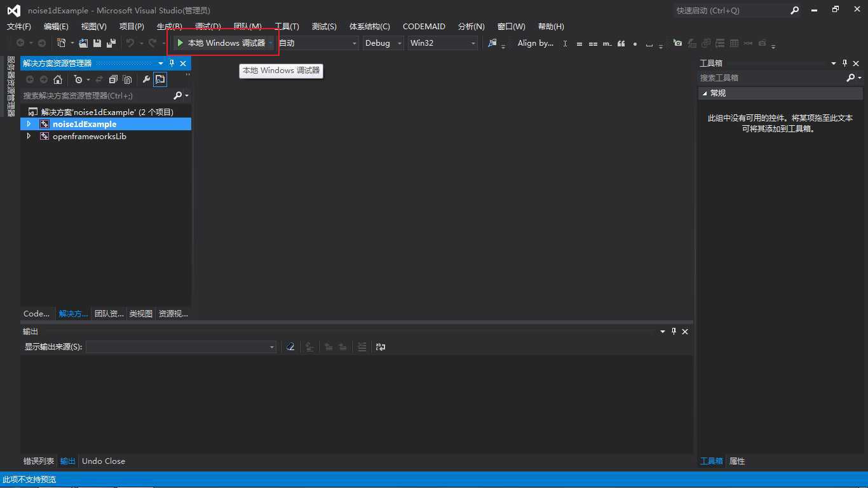Open the 工具箱 panel window position dropdown
868x488 pixels.
tap(834, 63)
